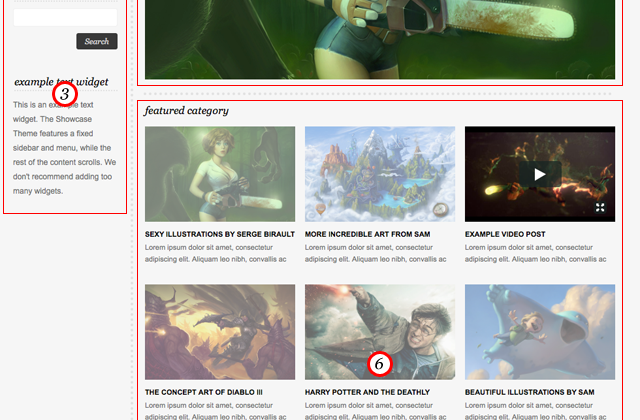Open the blue flying creature thumbnail
640x420 pixels.
pyautogui.click(x=540, y=332)
